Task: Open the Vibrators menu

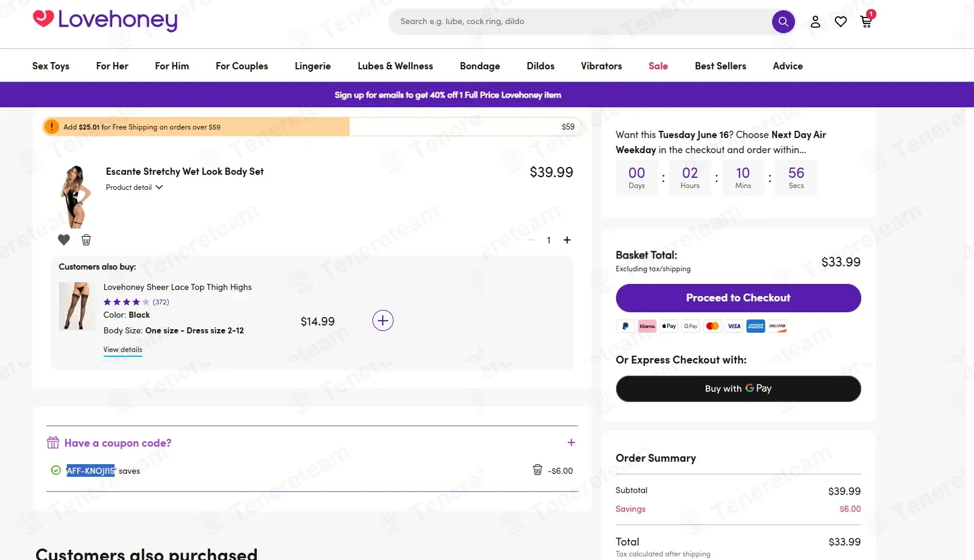Action: point(602,66)
